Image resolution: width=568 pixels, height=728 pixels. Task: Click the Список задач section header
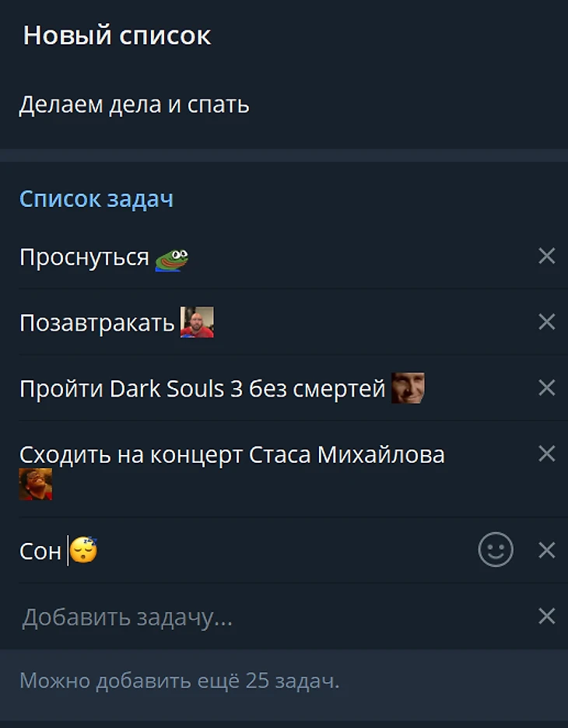96,199
